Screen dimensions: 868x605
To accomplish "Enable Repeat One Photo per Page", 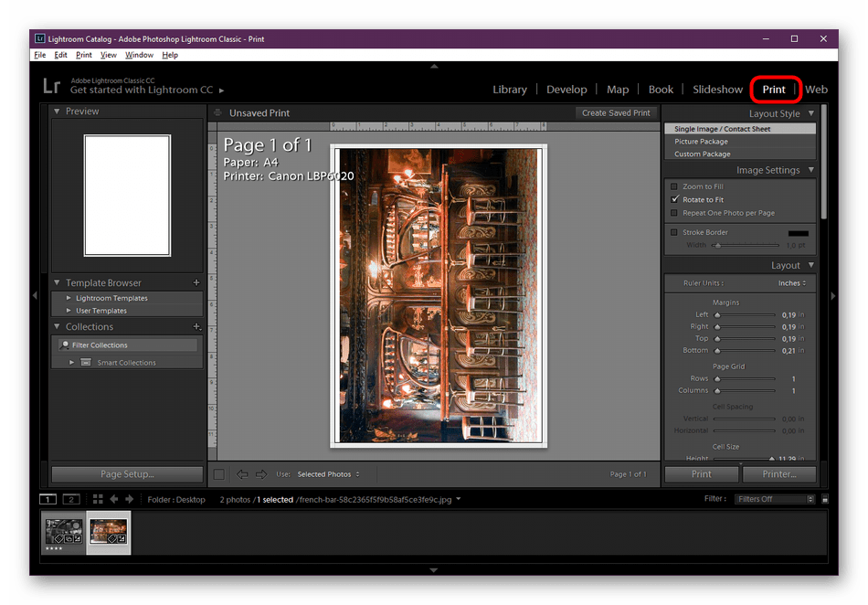I will click(x=673, y=213).
